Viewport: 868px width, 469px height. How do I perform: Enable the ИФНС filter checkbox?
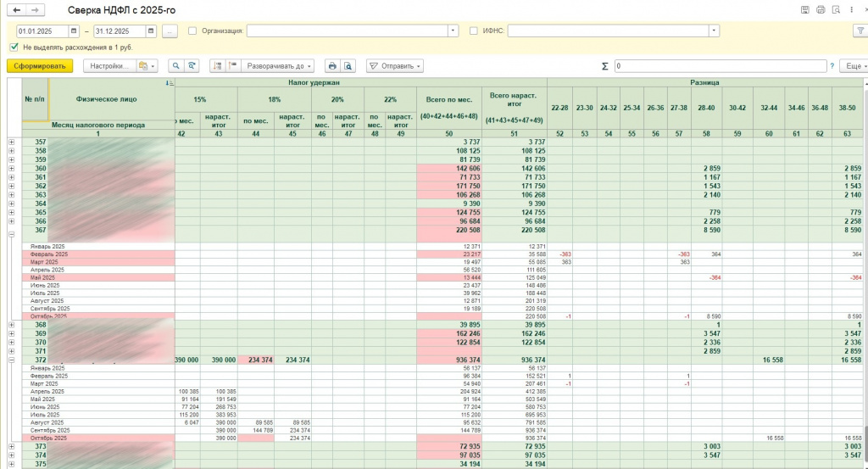coord(473,31)
